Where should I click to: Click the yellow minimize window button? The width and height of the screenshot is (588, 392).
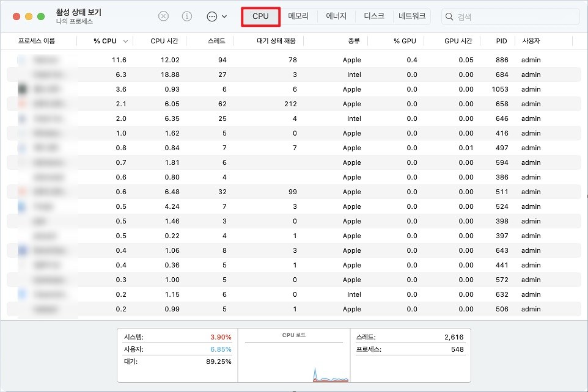coord(29,16)
